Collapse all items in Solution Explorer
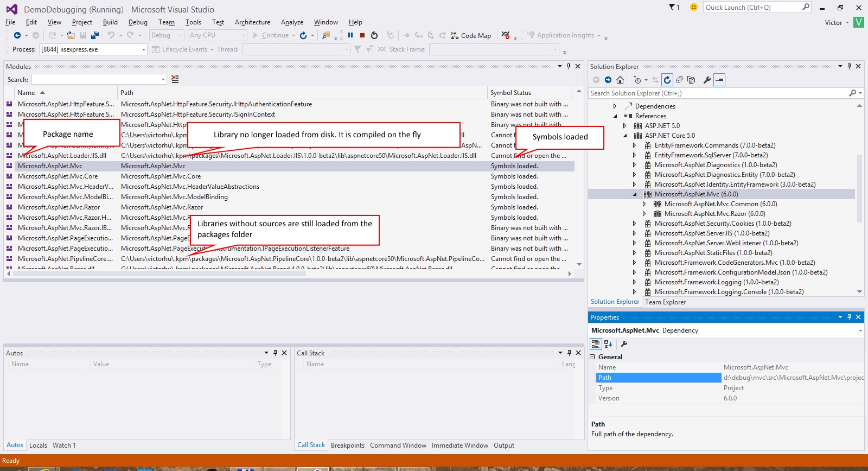Screen dimensions: 868x471 click(x=679, y=80)
